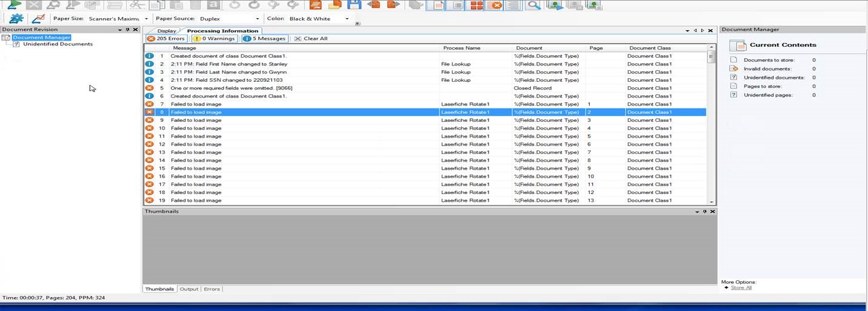Toggle the 205 Errors filter
Image resolution: width=868 pixels, height=311 pixels.
pos(166,38)
